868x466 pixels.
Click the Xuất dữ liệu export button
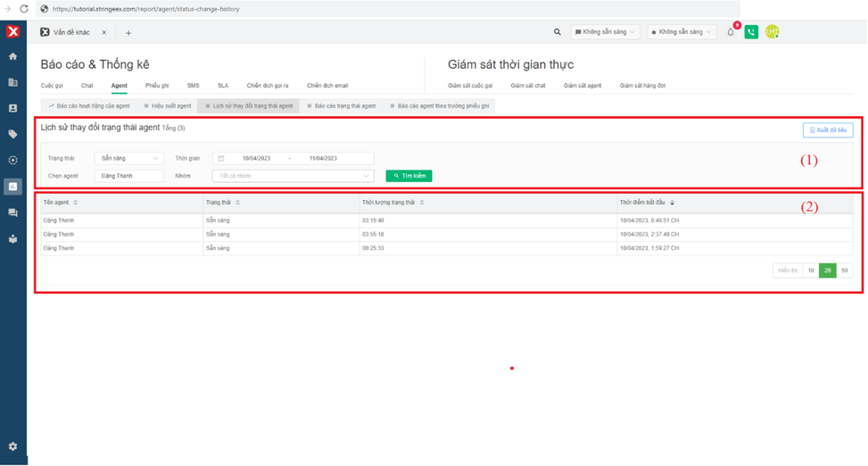pyautogui.click(x=827, y=130)
